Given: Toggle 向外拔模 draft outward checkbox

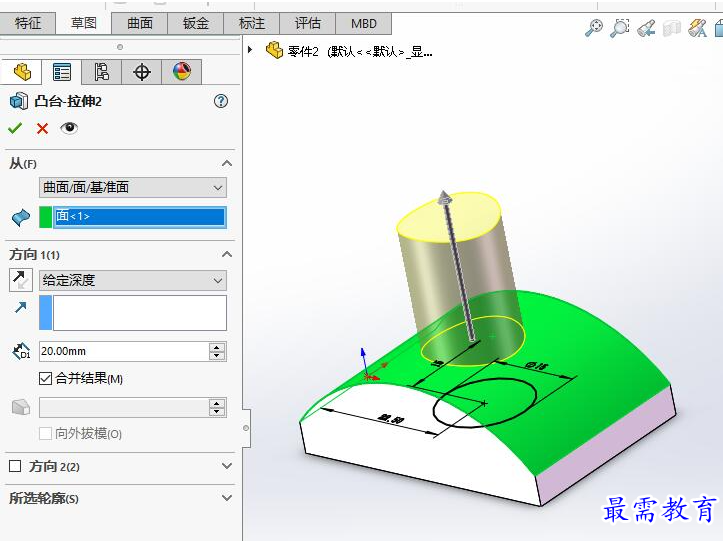Looking at the screenshot, I should click(x=45, y=434).
